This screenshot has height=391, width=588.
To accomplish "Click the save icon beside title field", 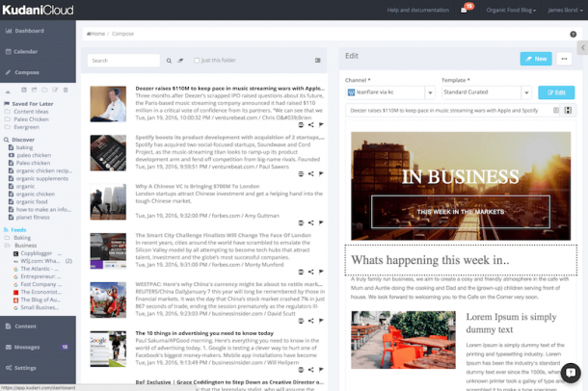I will coord(568,110).
